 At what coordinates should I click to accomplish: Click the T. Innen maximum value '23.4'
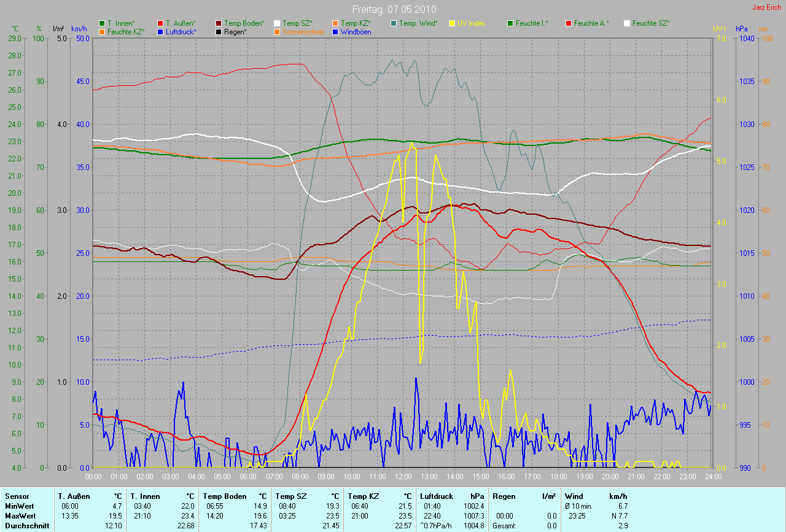(x=188, y=516)
